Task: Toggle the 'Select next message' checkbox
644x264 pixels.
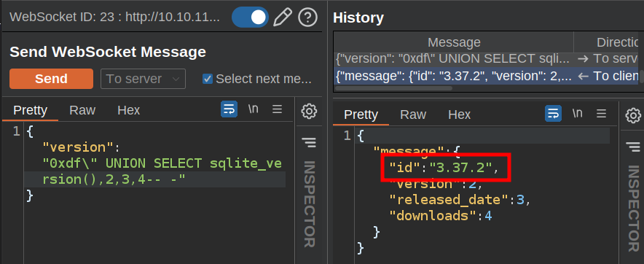Action: pos(208,79)
